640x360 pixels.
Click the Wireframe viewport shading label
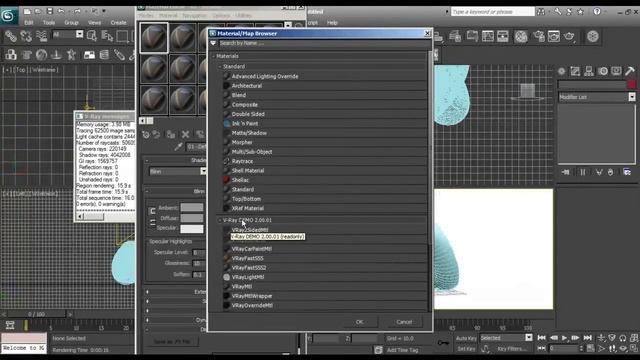(45, 70)
